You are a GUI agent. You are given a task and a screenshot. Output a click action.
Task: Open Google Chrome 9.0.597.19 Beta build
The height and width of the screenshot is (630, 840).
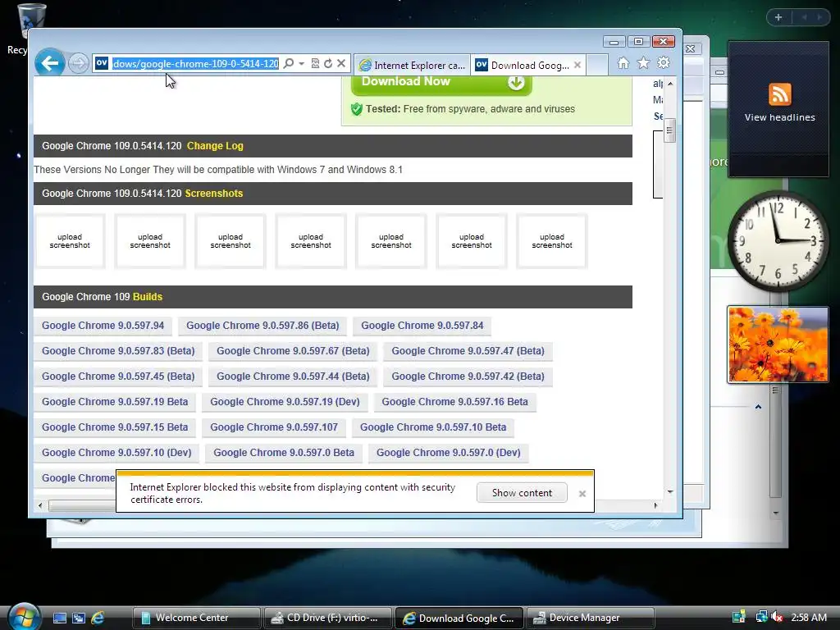tap(115, 402)
